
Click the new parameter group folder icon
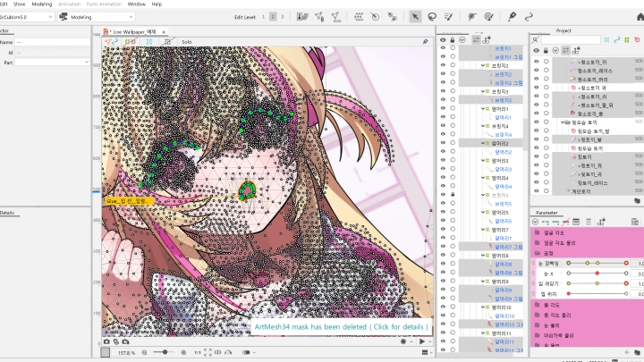pos(637,352)
